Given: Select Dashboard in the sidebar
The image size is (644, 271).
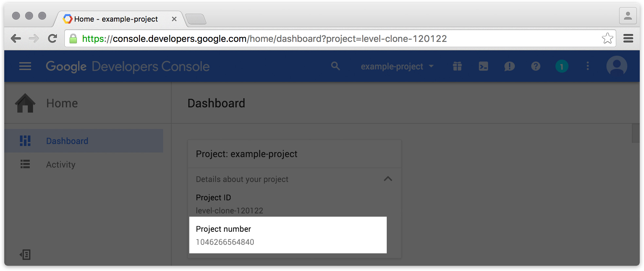Looking at the screenshot, I should (x=67, y=141).
